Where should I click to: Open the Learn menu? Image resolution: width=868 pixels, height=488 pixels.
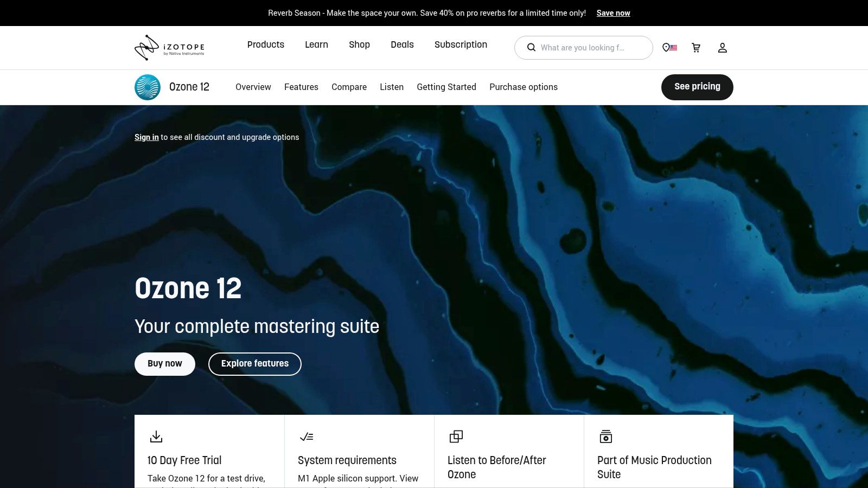pyautogui.click(x=316, y=44)
